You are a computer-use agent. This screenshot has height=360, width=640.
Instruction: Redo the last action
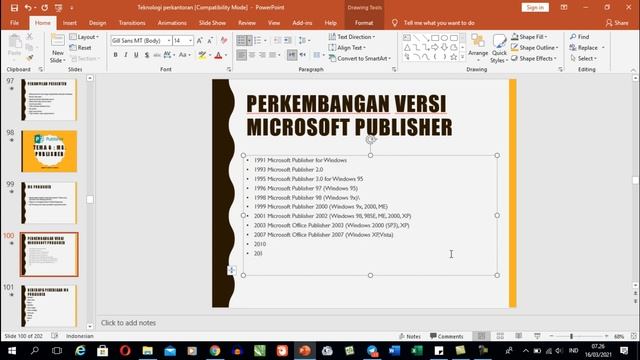(44, 8)
